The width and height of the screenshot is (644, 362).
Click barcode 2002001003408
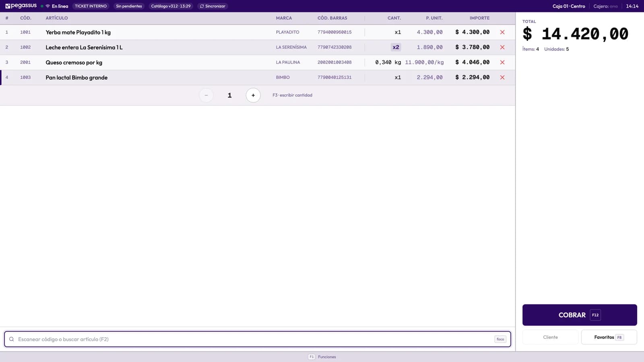click(334, 62)
